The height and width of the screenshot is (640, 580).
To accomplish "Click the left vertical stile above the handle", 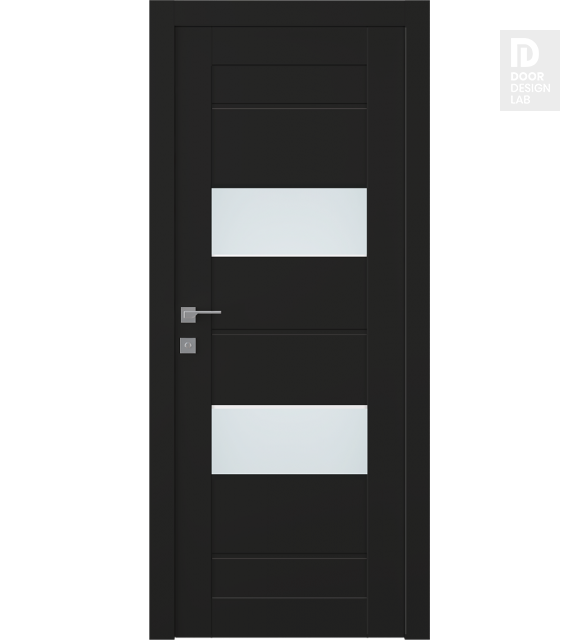I will point(193,163).
